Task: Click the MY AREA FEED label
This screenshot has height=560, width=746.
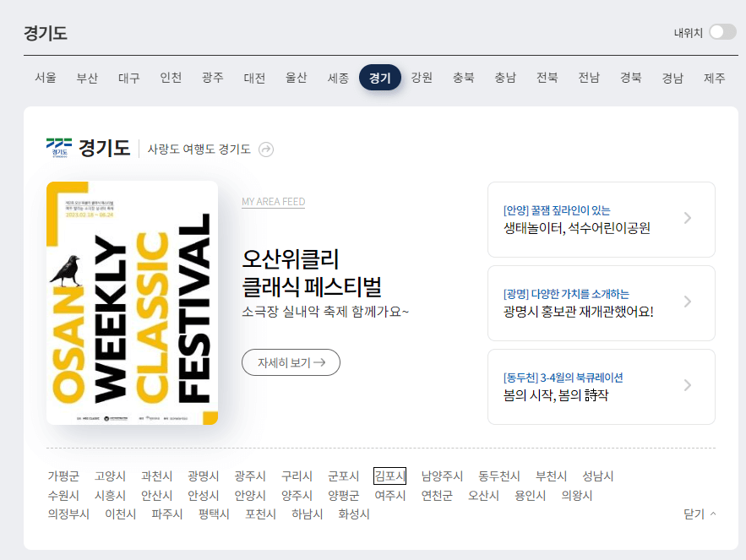Action: [x=273, y=202]
